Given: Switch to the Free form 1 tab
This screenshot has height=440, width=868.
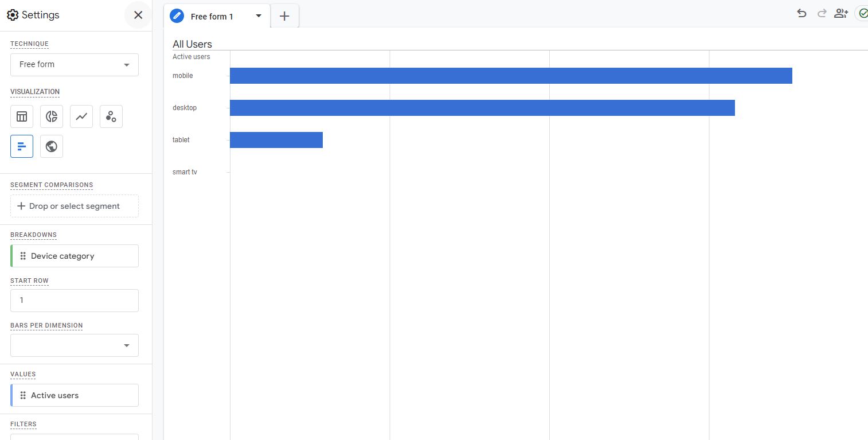Looking at the screenshot, I should point(212,16).
